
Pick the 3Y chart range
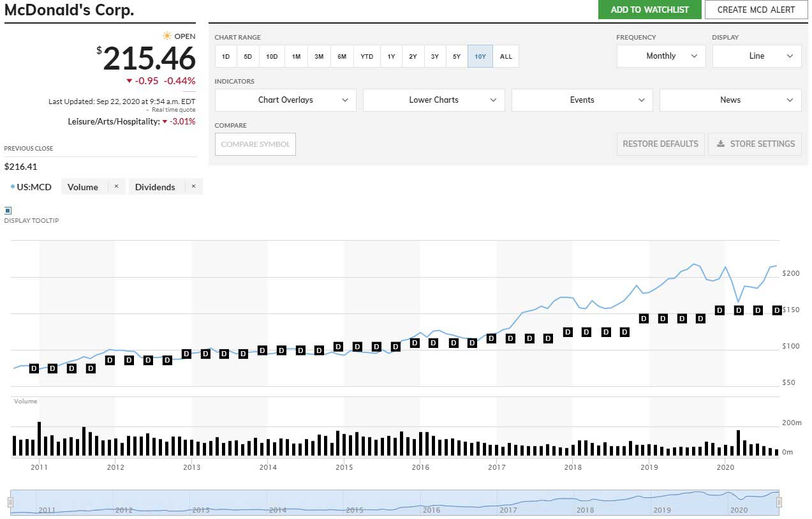click(434, 56)
